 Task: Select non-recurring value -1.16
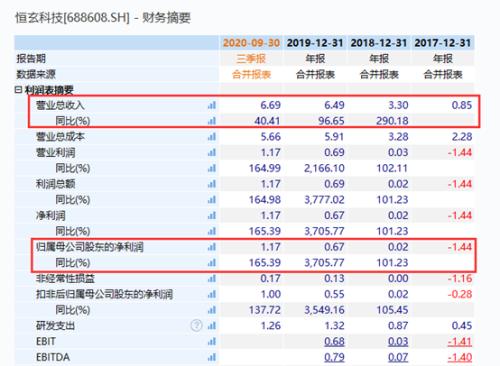tap(460, 279)
